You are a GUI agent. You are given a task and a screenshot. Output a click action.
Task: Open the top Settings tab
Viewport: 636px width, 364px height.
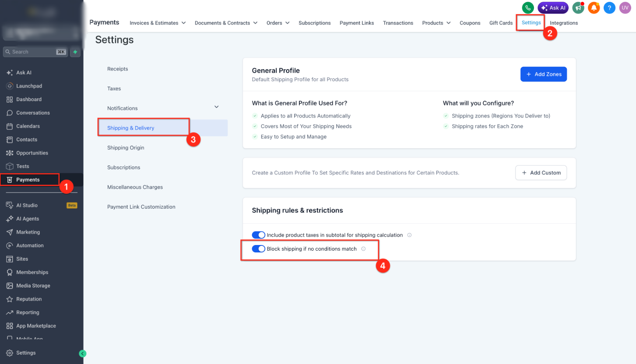click(x=531, y=22)
